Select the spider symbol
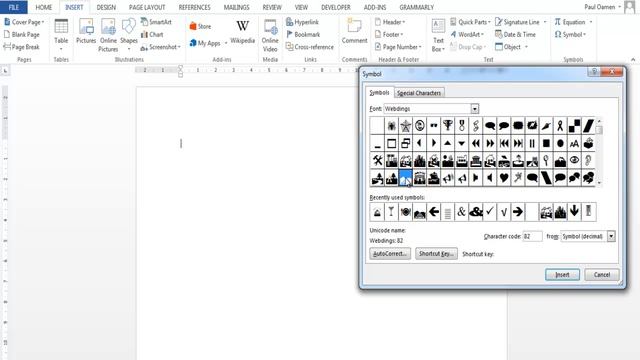Viewport: 640px width, 360px height. point(391,126)
